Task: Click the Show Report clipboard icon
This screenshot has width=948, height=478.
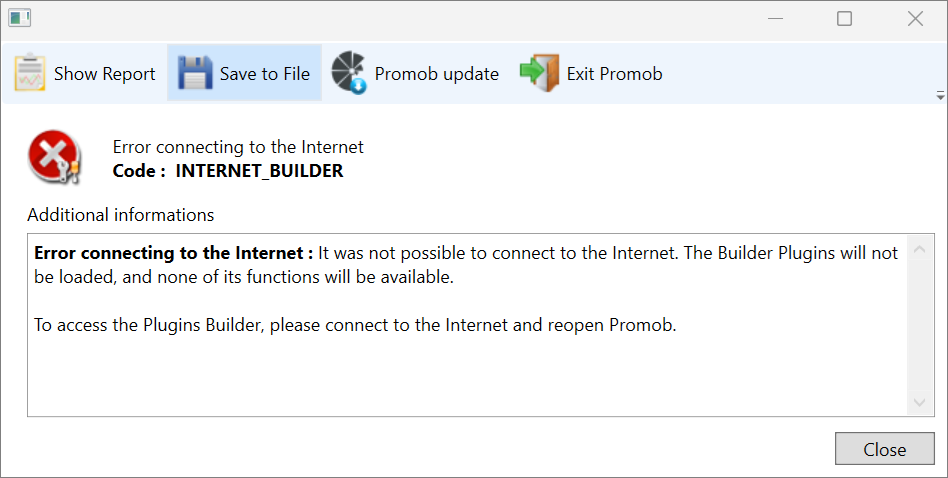Action: [30, 73]
